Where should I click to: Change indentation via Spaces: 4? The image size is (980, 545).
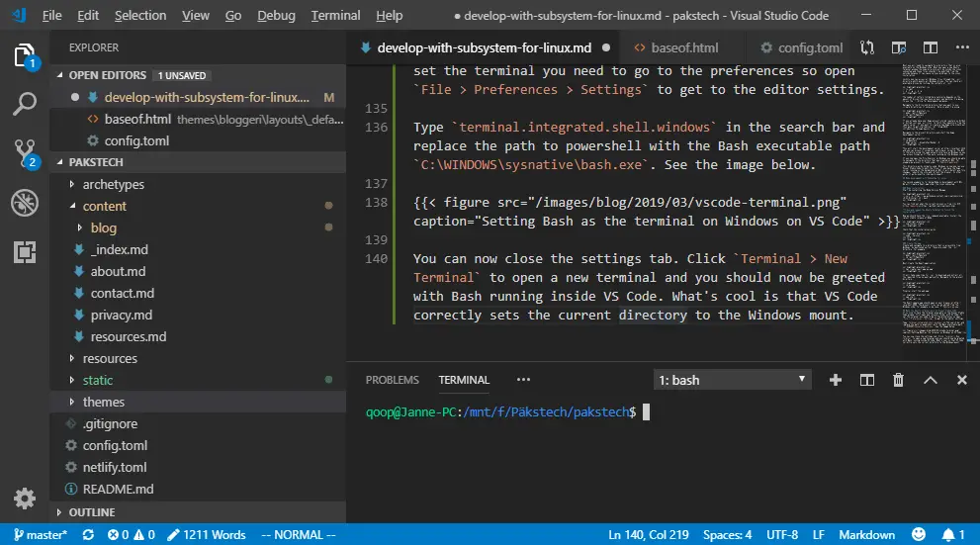[x=727, y=535]
